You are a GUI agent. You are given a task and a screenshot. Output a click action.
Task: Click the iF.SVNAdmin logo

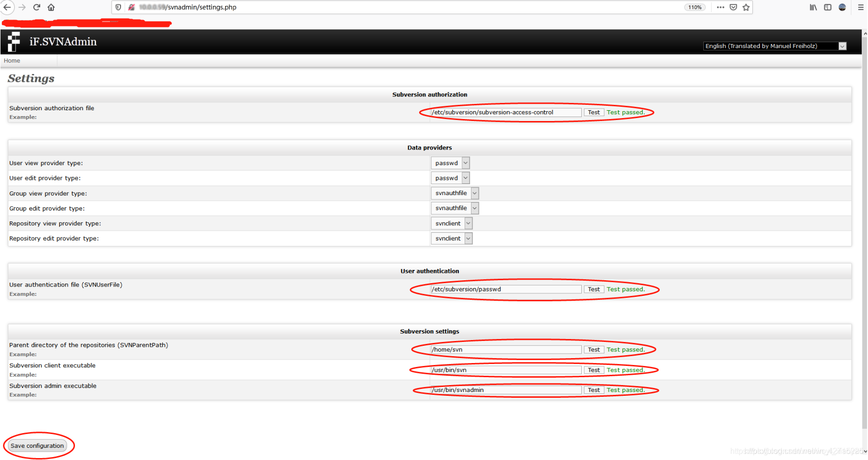(x=13, y=41)
